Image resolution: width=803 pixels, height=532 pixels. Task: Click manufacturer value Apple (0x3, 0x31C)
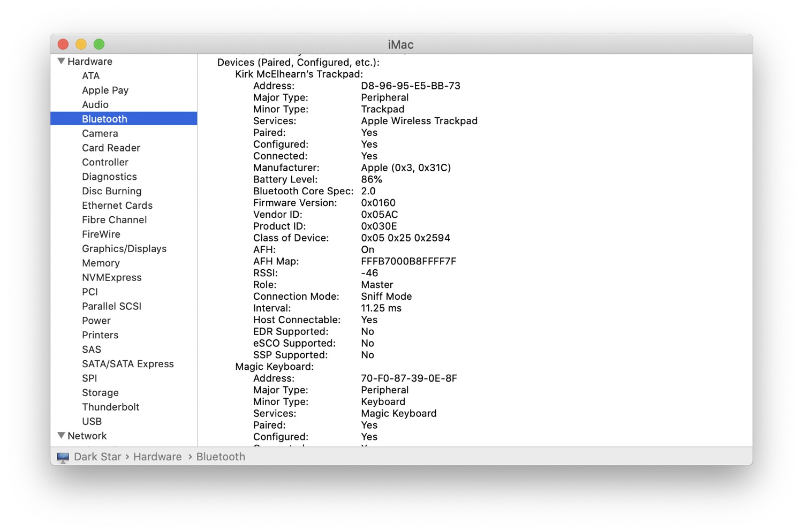click(x=406, y=168)
